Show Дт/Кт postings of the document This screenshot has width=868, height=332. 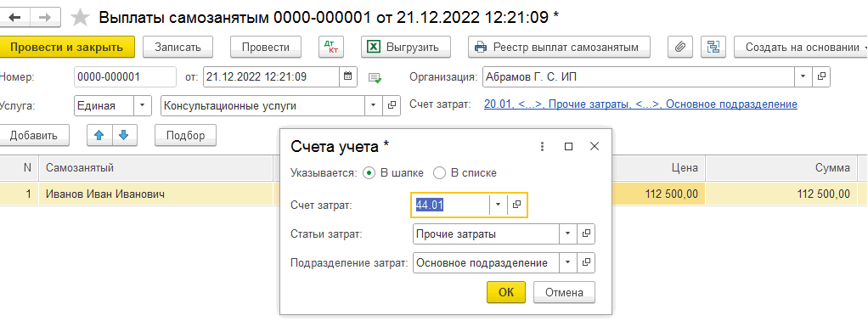click(330, 47)
